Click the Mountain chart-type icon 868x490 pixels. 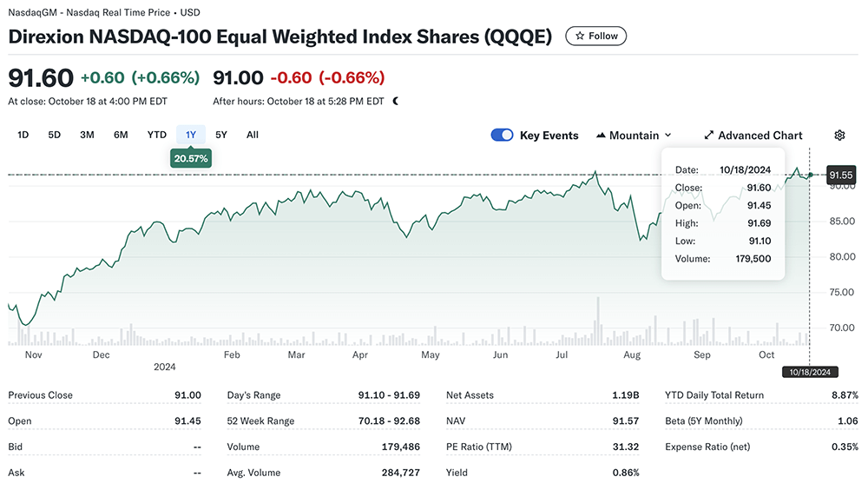[602, 136]
